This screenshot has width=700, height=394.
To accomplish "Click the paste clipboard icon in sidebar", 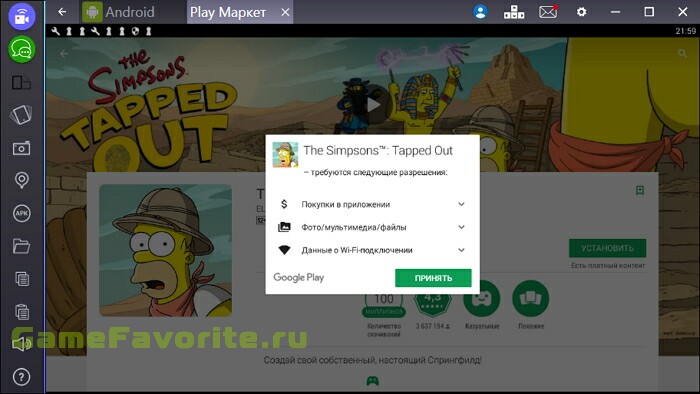I will click(21, 311).
